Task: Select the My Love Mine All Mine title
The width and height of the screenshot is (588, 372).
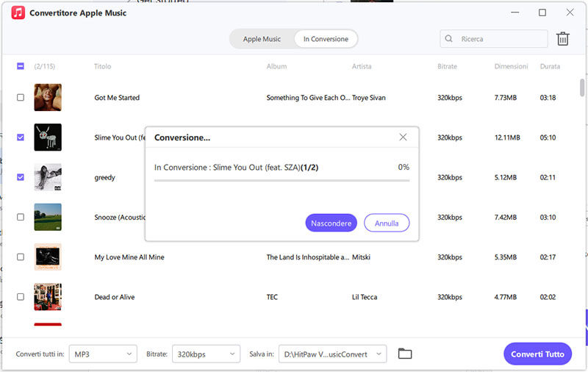Action: pyautogui.click(x=129, y=257)
